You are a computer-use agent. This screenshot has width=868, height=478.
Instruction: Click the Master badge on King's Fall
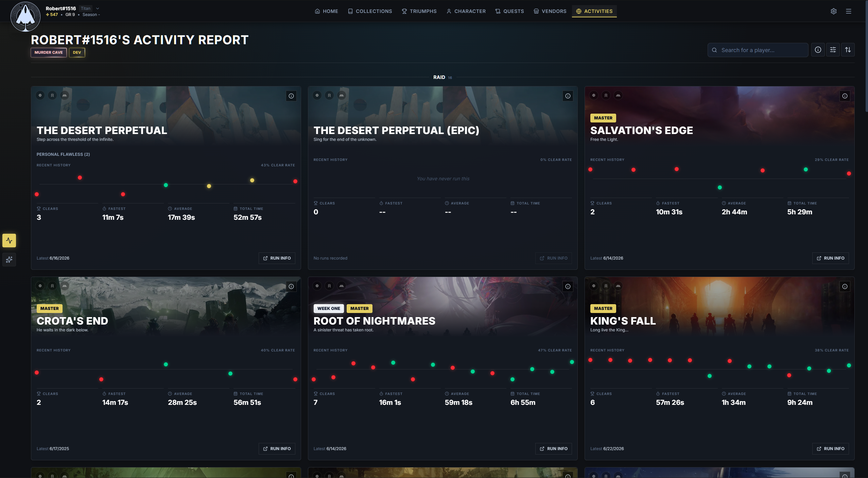click(x=603, y=309)
